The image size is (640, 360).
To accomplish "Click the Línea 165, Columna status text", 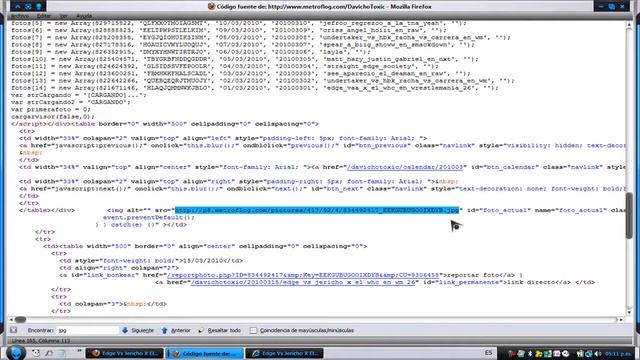I will coord(40,340).
